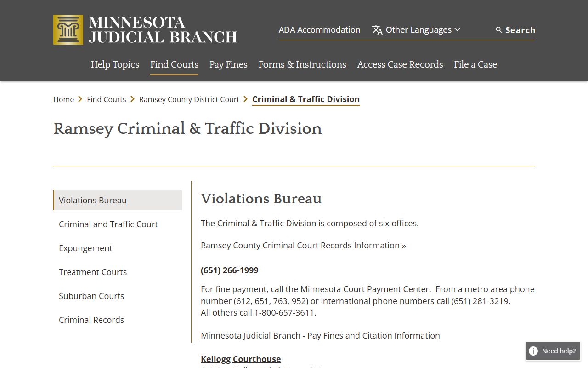588x368 pixels.
Task: Open the ADA Accommodation link
Action: (x=319, y=30)
